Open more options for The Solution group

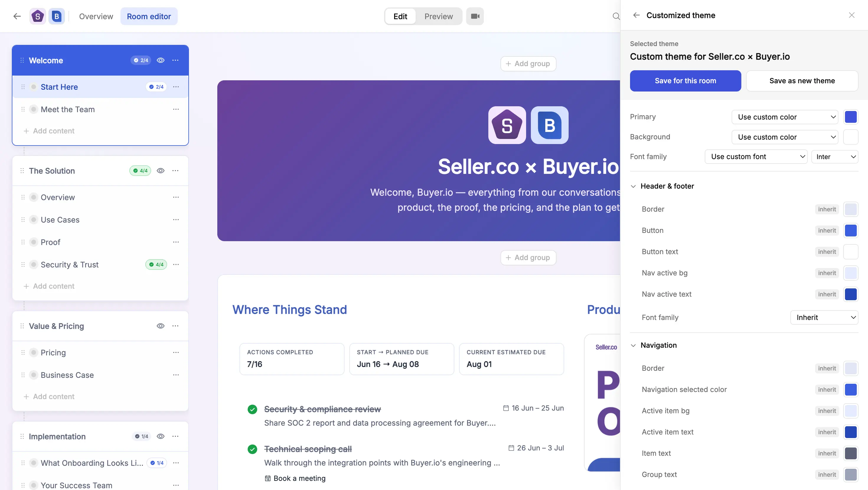(175, 171)
